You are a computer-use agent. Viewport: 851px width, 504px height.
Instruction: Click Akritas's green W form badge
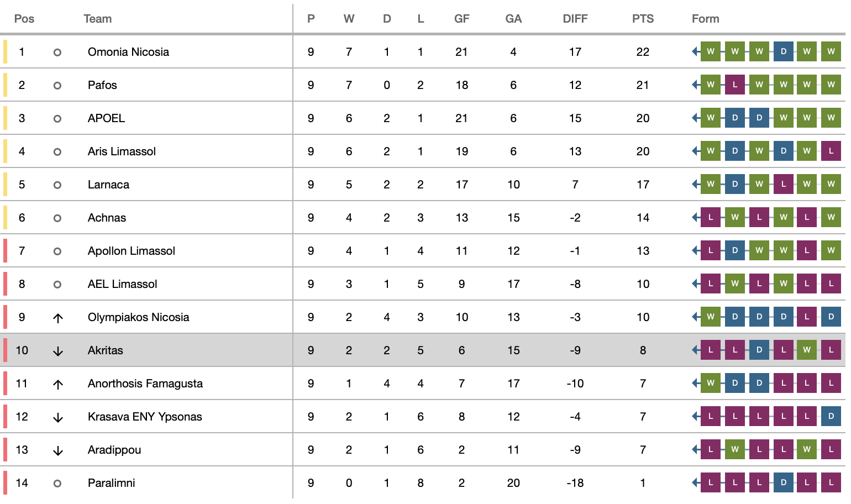pos(807,350)
